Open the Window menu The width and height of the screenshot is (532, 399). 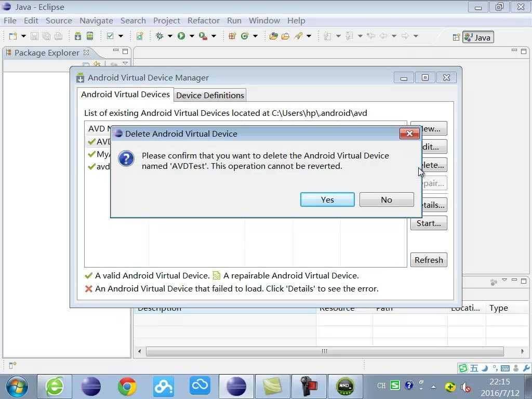tap(264, 21)
